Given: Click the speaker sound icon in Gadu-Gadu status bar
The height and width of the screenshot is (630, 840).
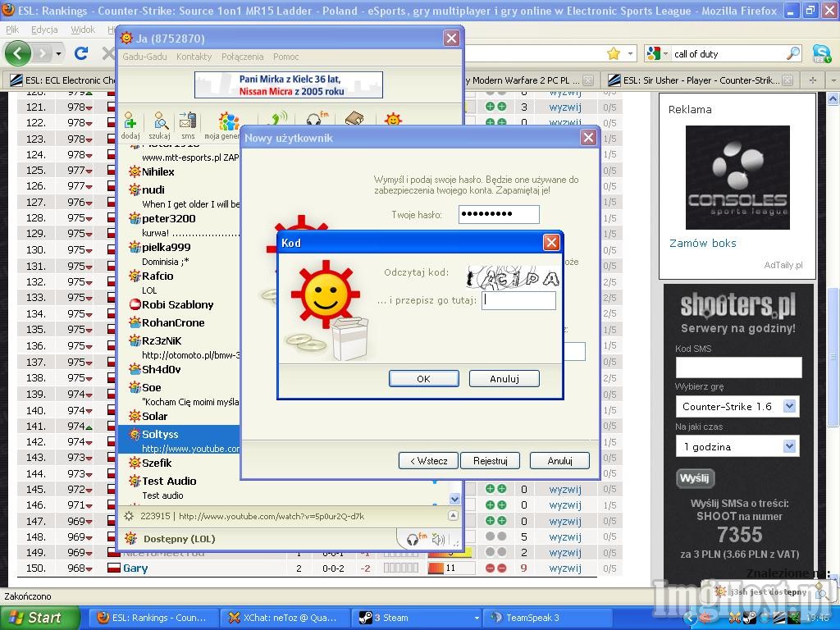Looking at the screenshot, I should pos(439,539).
